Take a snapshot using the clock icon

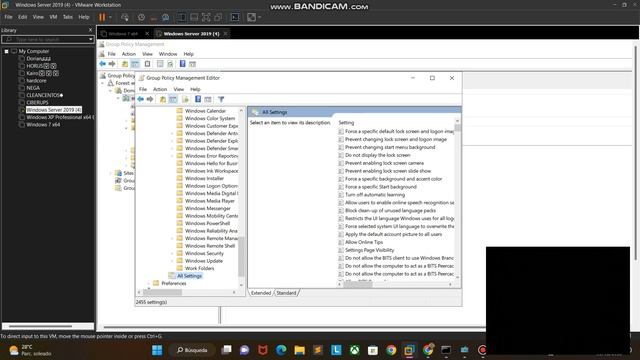coord(141,17)
